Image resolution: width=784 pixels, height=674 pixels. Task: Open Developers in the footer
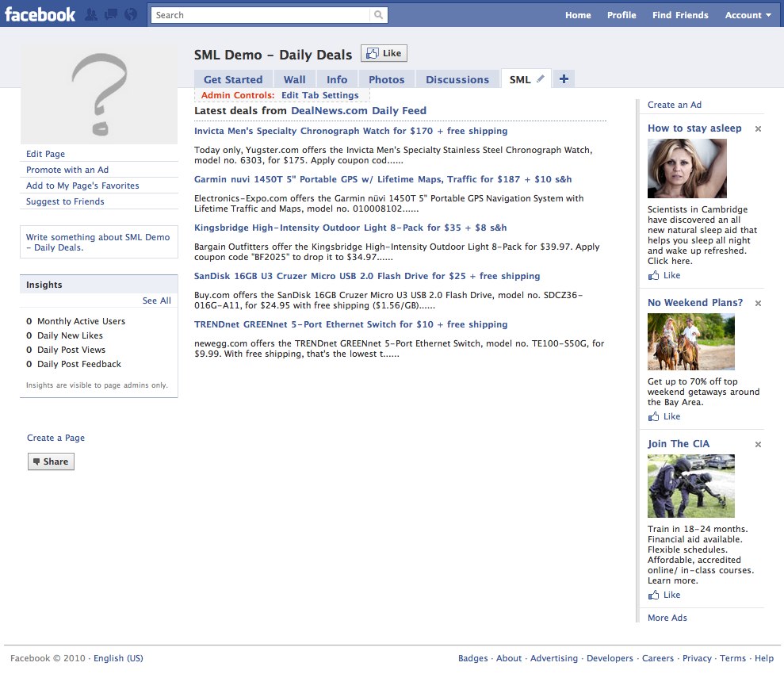(610, 658)
